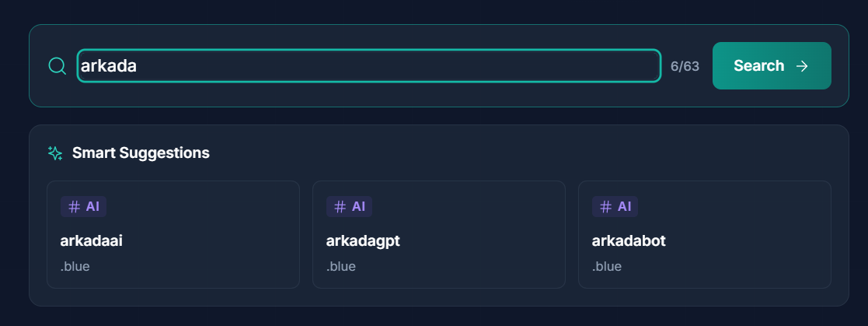Image resolution: width=868 pixels, height=326 pixels.
Task: Click the .blue extension under arkadagpt
Action: pos(341,267)
